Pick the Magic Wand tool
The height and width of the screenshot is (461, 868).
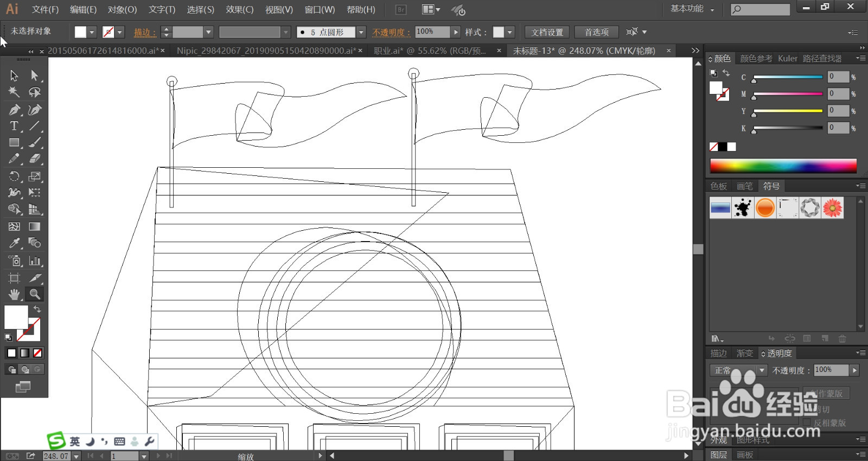(x=14, y=92)
